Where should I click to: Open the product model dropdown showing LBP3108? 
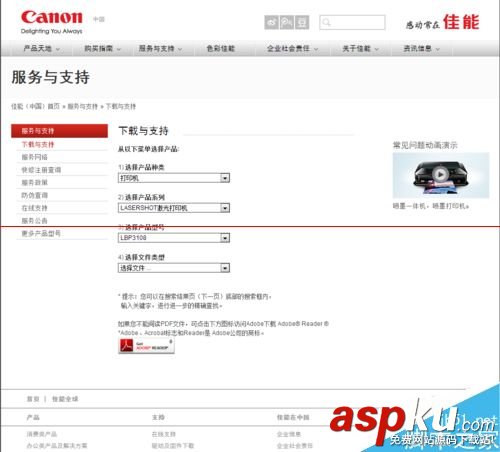click(x=174, y=238)
